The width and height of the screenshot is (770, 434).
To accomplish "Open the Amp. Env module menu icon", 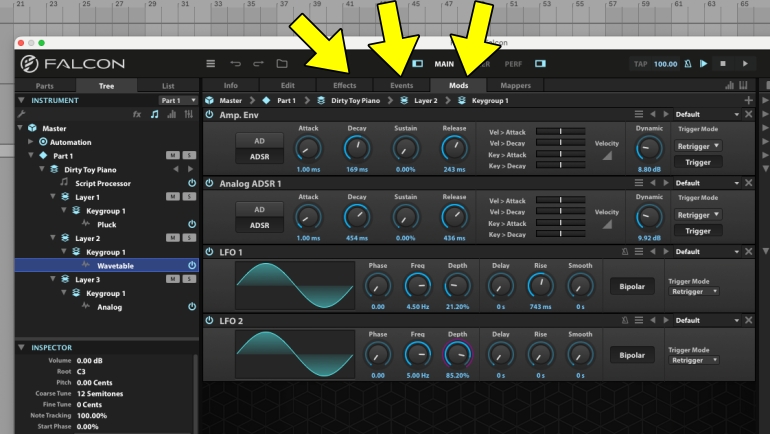I will pyautogui.click(x=638, y=114).
